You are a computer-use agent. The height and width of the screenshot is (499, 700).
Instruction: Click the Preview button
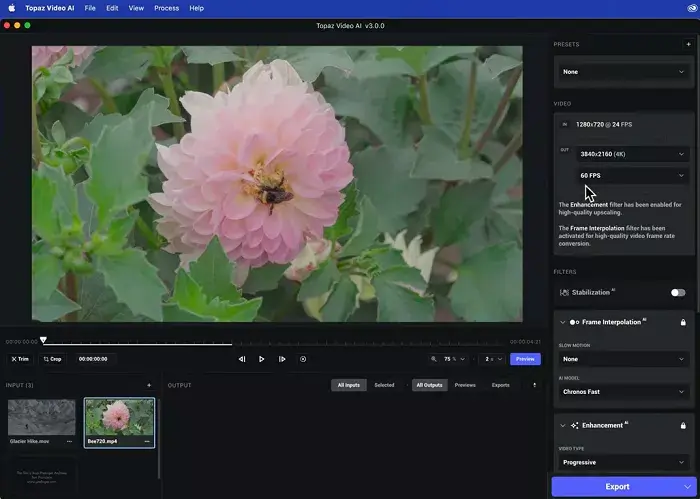(x=525, y=359)
